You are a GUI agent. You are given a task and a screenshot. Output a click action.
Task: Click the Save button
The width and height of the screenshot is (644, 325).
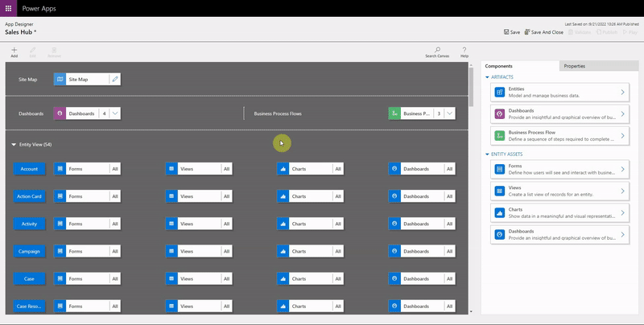[x=510, y=32]
